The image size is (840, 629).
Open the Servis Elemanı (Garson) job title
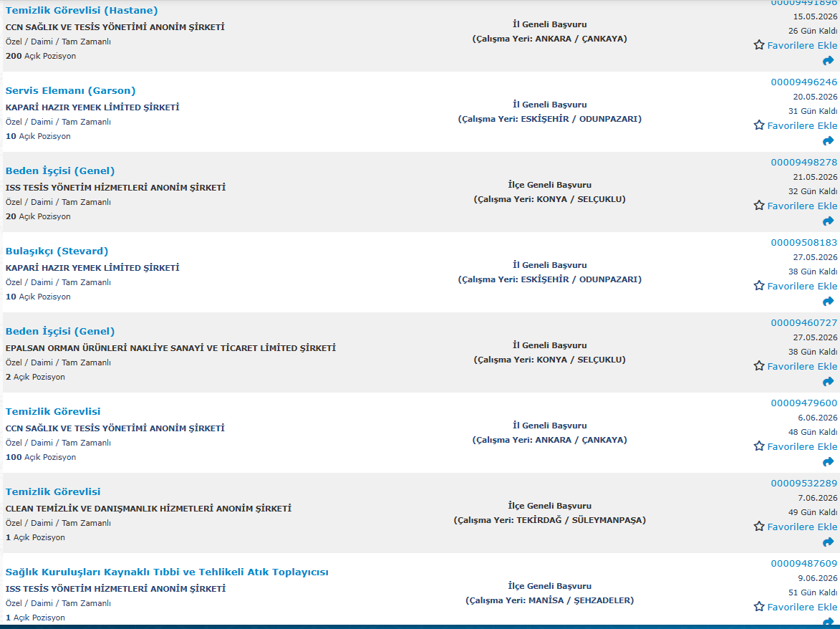pyautogui.click(x=70, y=91)
